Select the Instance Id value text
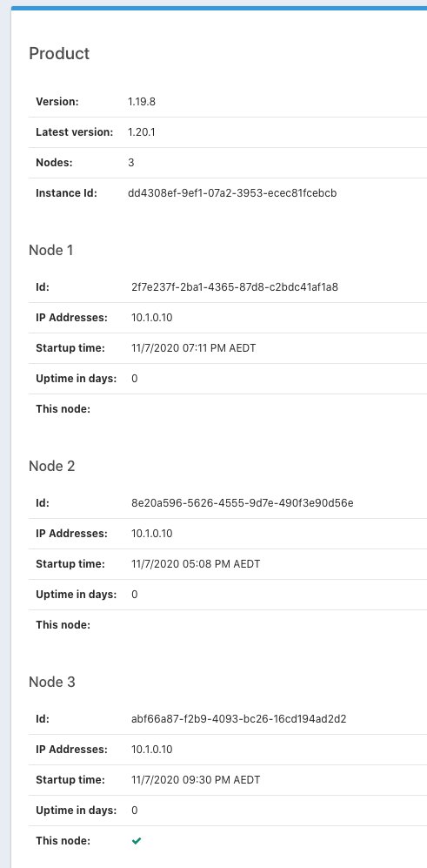This screenshot has height=868, width=427. pyautogui.click(x=231, y=193)
